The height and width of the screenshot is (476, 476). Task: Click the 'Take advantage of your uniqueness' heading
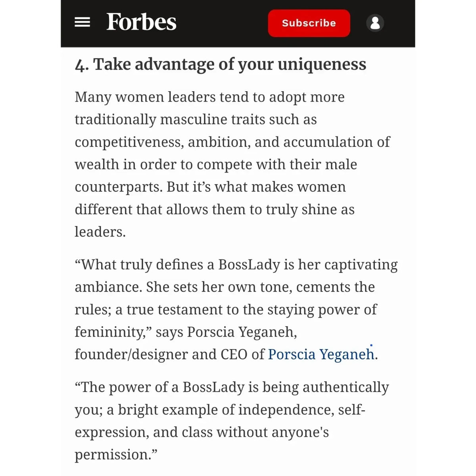(x=230, y=64)
